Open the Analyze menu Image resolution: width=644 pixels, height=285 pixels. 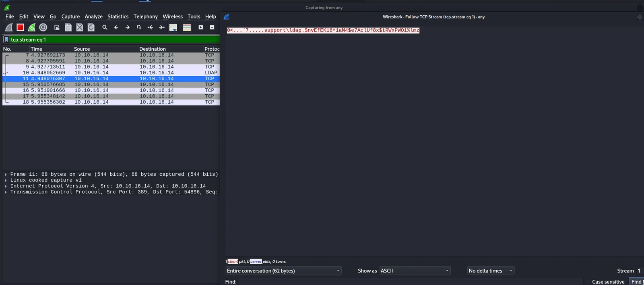[x=93, y=17]
